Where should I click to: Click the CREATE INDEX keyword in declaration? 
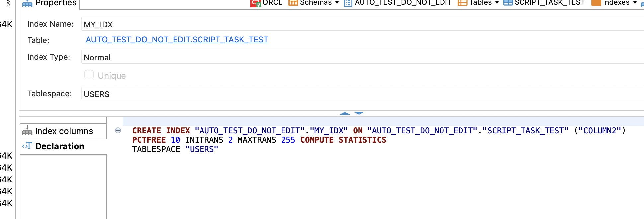point(161,131)
